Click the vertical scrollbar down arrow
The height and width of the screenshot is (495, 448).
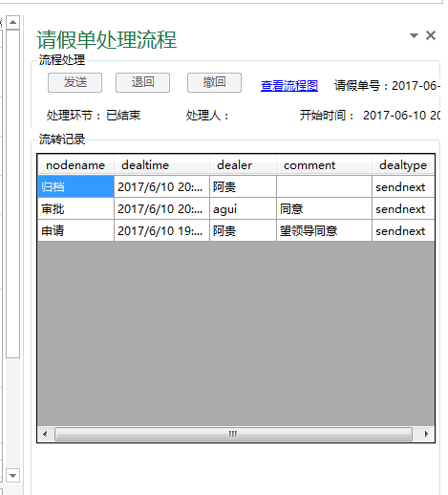click(13, 476)
